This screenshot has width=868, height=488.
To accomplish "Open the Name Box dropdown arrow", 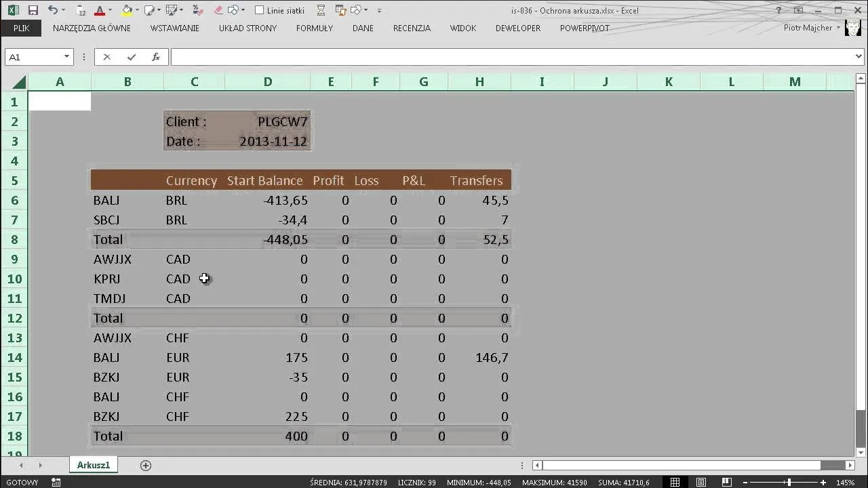I will (66, 57).
